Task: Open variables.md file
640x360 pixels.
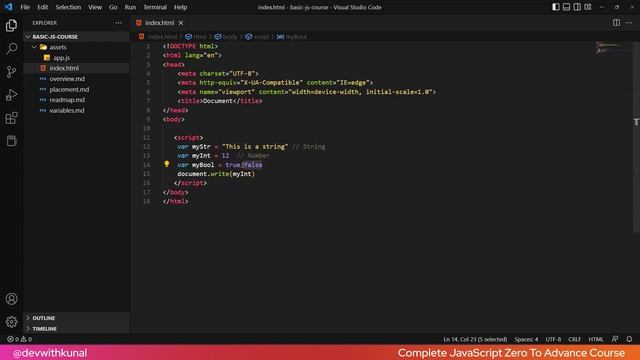Action: pyautogui.click(x=76, y=111)
